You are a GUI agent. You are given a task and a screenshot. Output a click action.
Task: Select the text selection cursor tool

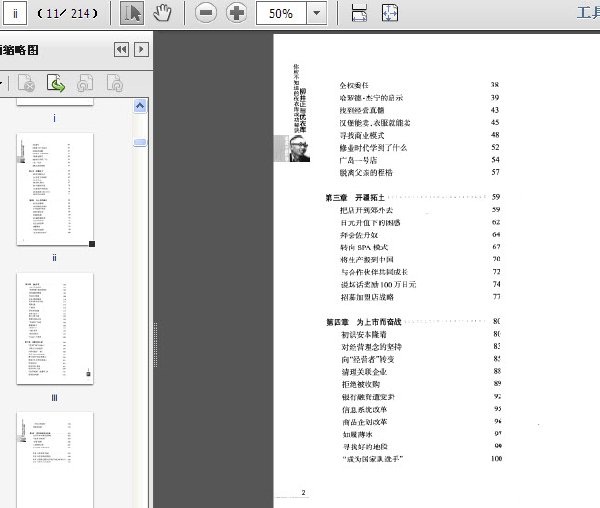(132, 13)
